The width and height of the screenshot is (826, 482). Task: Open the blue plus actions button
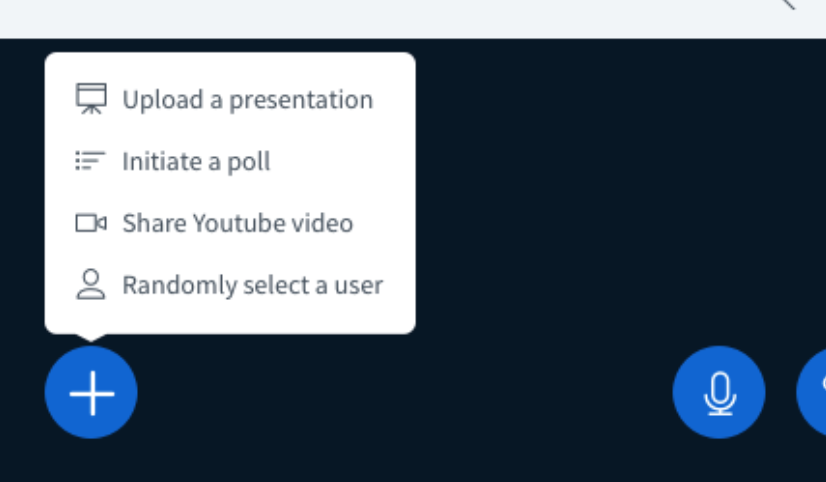coord(91,392)
